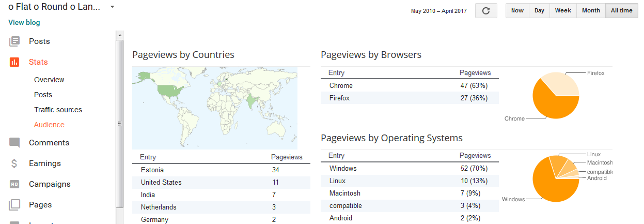
Task: Click the 52 (70%) Windows pageviews value
Action: (474, 168)
